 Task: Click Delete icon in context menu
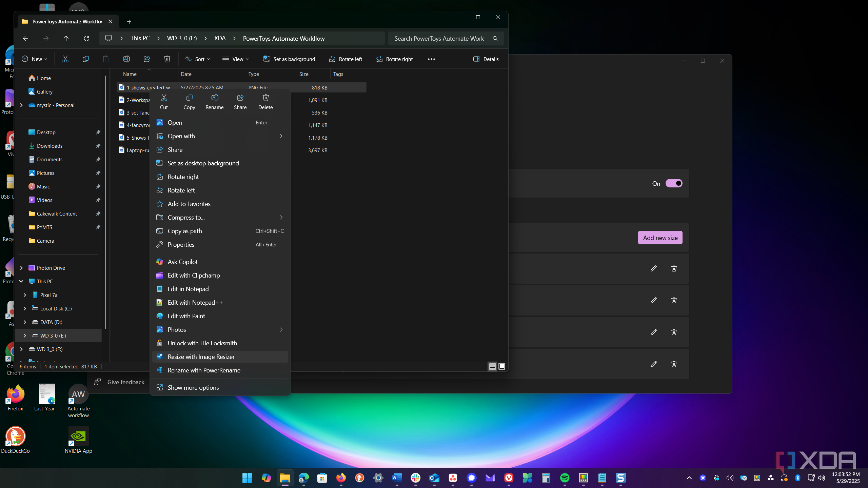coord(265,102)
